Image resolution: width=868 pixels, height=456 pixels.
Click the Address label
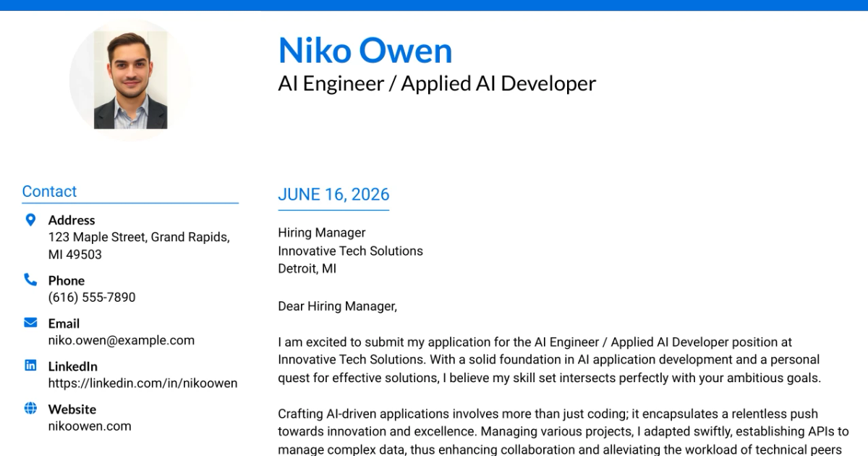pos(72,220)
